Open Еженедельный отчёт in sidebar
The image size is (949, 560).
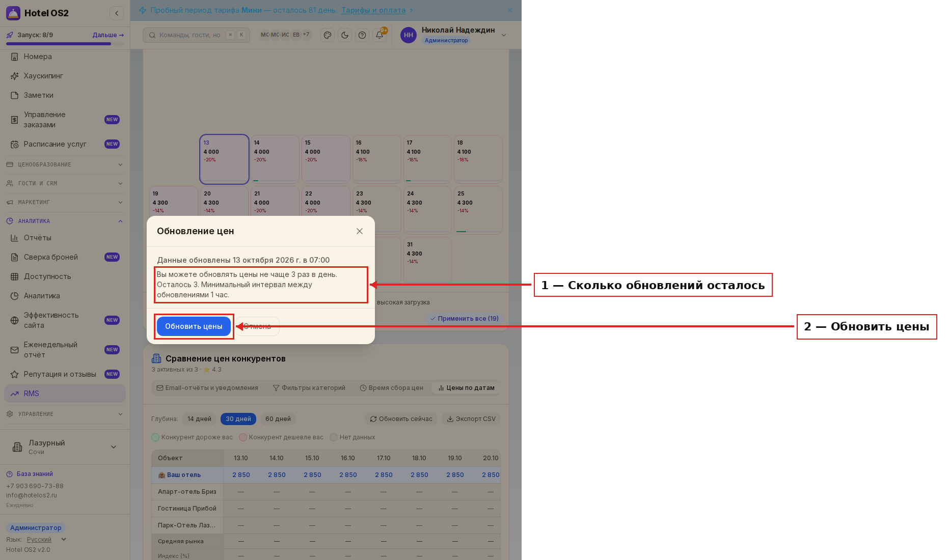point(65,350)
